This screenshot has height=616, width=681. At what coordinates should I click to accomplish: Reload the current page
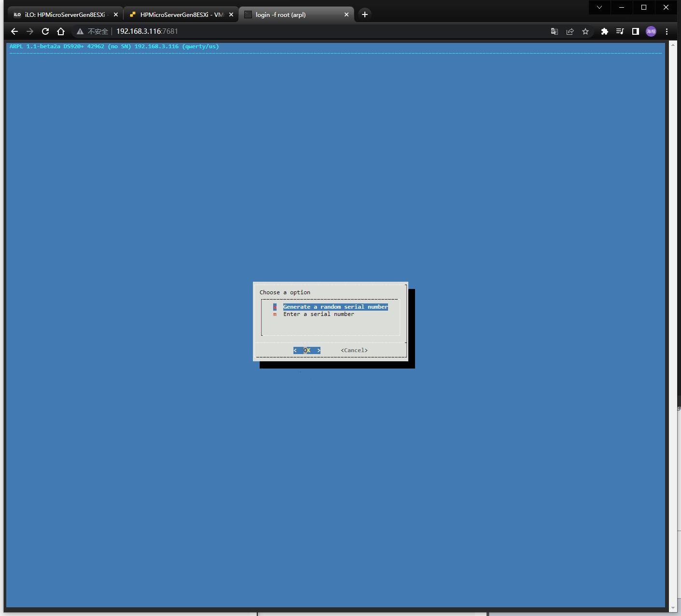point(45,31)
